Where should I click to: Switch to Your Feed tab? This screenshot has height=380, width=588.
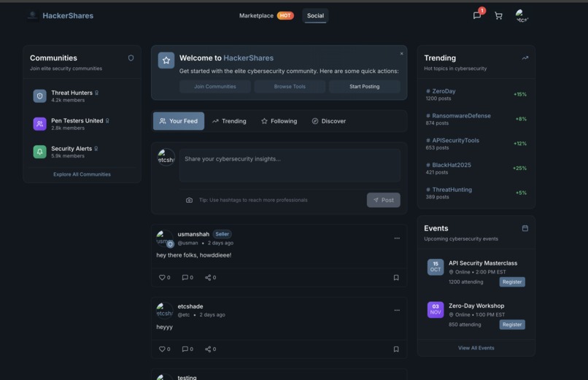pyautogui.click(x=179, y=121)
